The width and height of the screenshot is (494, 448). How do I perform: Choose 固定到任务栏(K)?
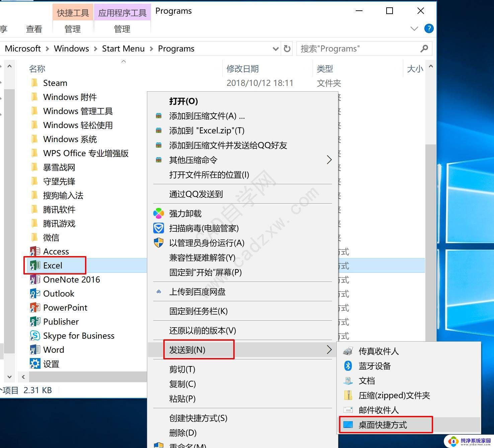point(198,311)
